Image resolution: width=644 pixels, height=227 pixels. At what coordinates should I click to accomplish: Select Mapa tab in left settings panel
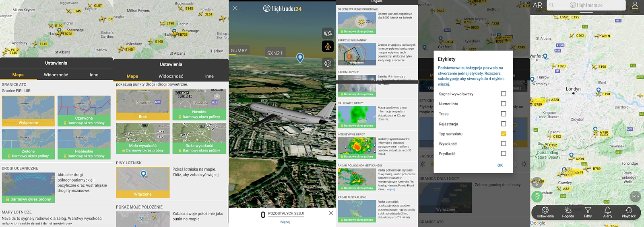[x=18, y=75]
